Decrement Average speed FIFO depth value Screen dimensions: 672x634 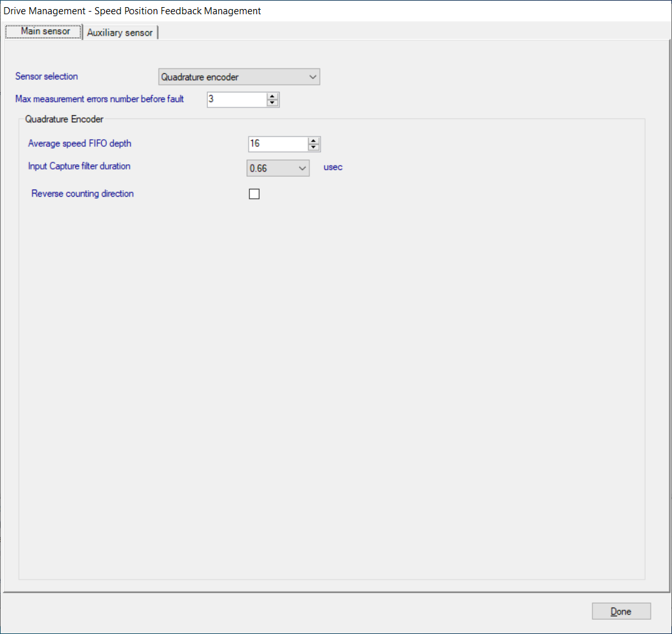point(314,148)
